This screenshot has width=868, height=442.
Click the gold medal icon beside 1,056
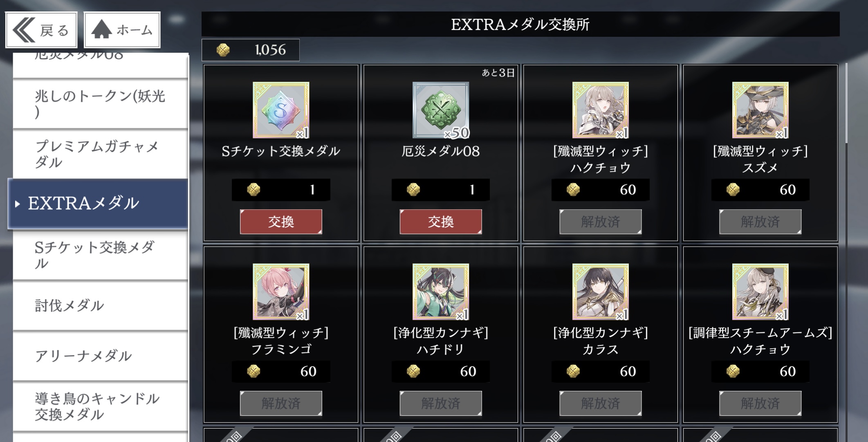(223, 50)
